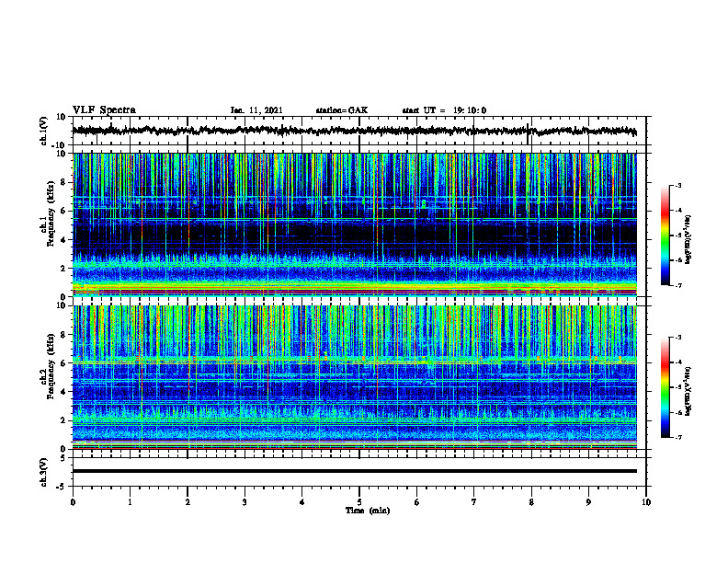728x563 pixels.
Task: Click the 'VLF Spectra' title text
Action: (x=105, y=110)
